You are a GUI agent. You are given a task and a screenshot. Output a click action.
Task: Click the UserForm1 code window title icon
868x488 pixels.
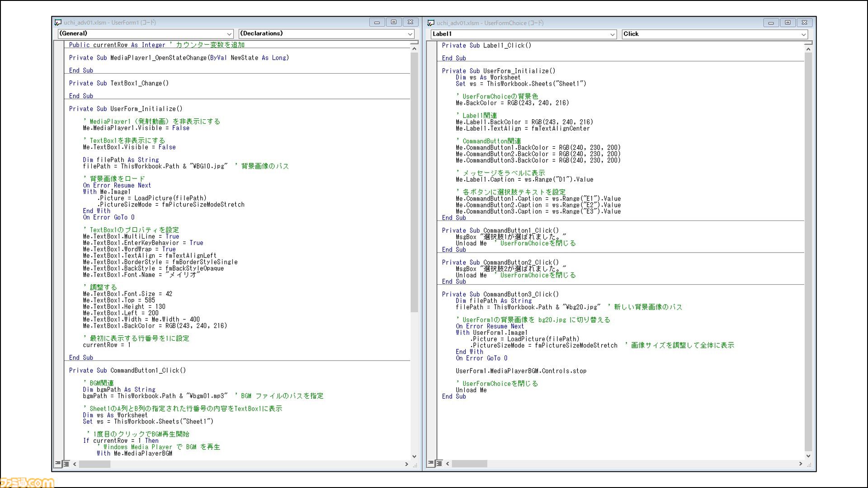(58, 22)
